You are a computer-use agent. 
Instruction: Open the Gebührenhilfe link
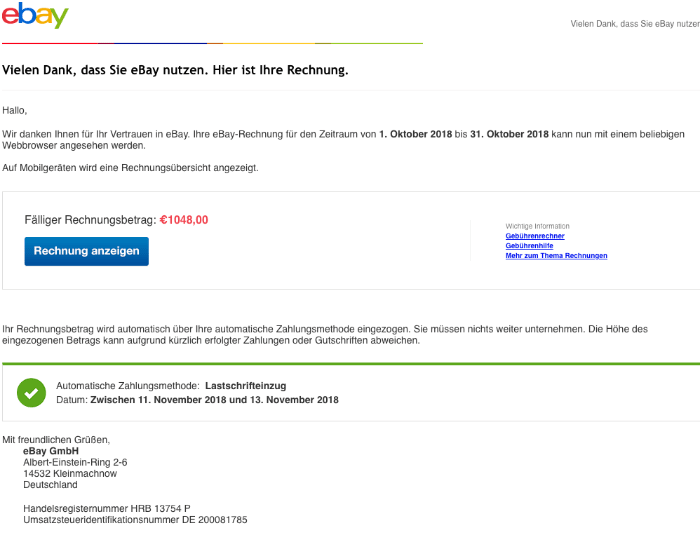click(529, 246)
